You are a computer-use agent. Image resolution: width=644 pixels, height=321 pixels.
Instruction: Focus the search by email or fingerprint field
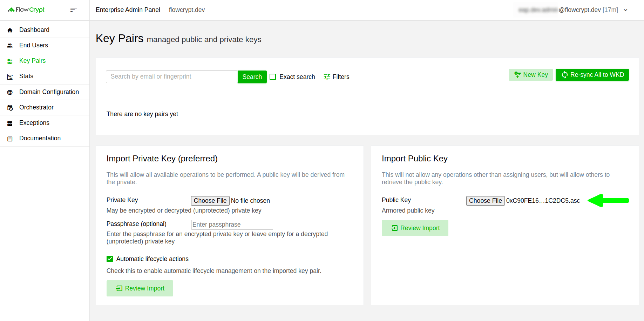point(172,77)
